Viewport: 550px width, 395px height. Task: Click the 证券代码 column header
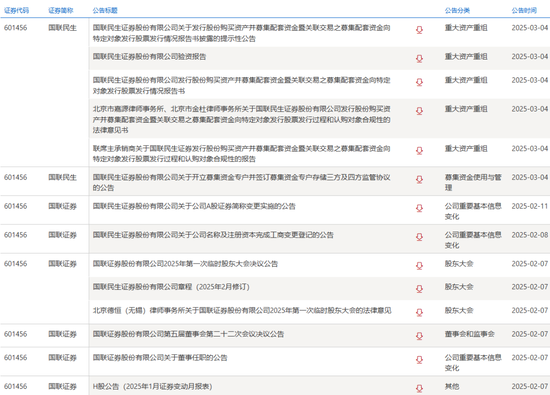coord(16,10)
